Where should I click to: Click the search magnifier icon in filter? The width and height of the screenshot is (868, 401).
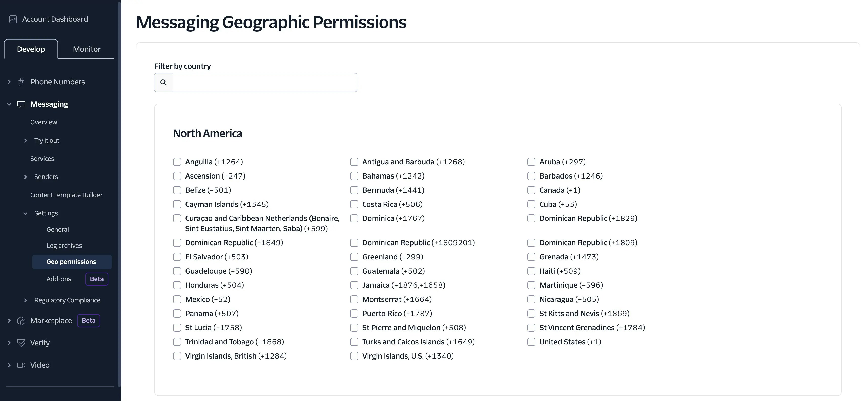[x=163, y=82]
